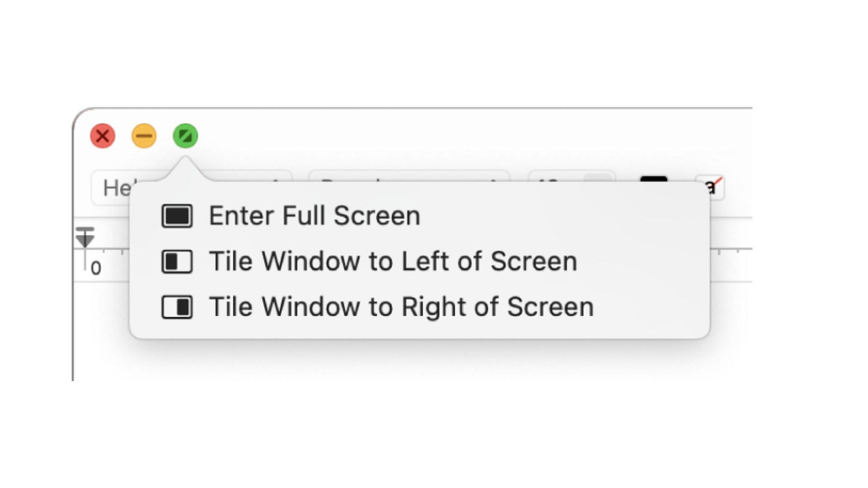Click the left-half tile window icon
The height and width of the screenshot is (488, 868).
coord(177,262)
